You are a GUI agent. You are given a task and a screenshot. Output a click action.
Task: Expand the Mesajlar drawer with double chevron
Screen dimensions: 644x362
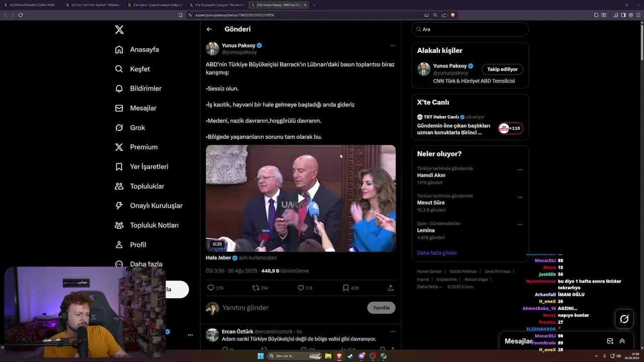coord(622,341)
